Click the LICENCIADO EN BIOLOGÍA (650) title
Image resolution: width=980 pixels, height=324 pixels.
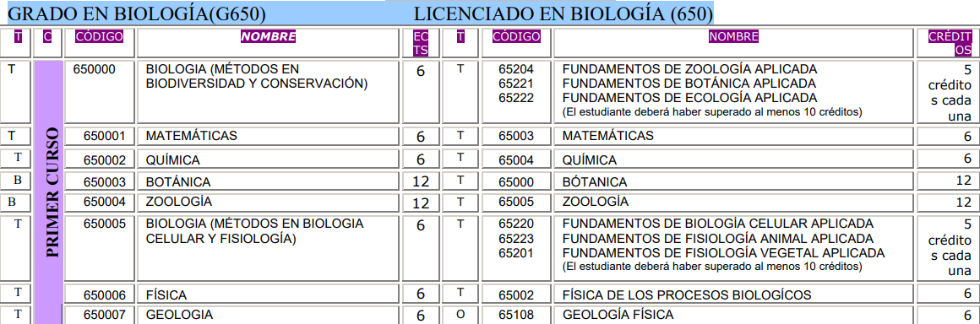tap(563, 13)
